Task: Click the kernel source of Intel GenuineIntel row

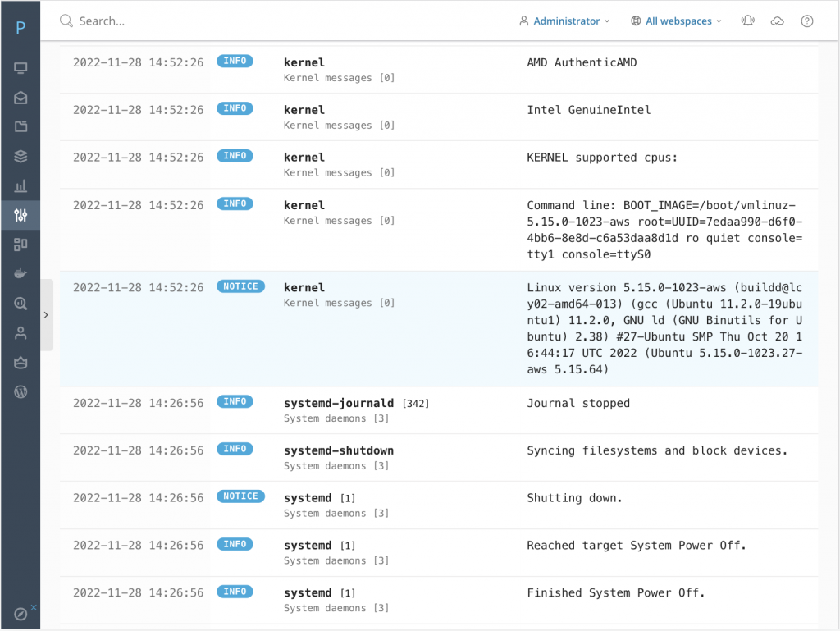Action: pyautogui.click(x=304, y=110)
